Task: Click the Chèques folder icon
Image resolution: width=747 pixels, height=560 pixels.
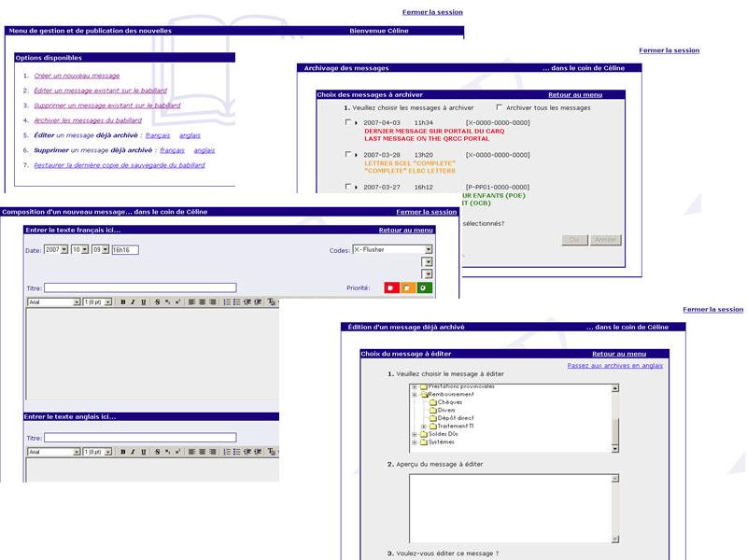Action: pyautogui.click(x=432, y=402)
